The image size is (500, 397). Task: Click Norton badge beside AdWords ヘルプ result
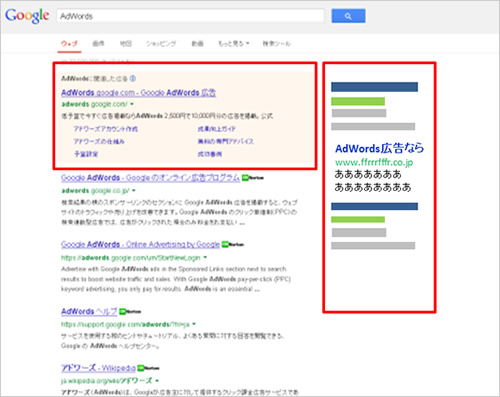coord(130,312)
